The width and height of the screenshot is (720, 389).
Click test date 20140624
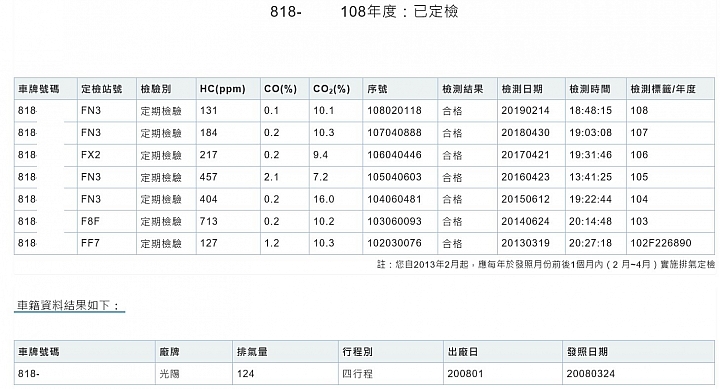point(525,221)
